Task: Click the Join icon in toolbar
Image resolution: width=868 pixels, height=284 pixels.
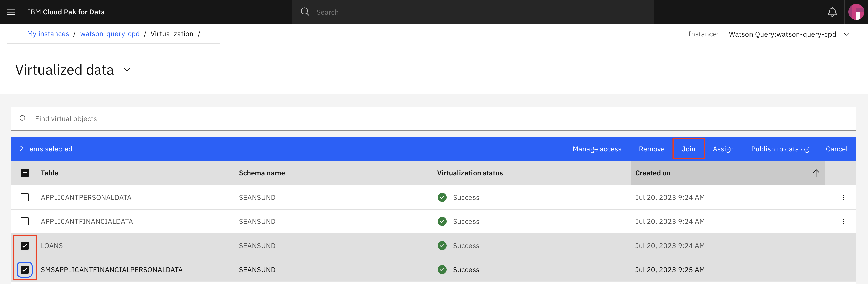Action: pyautogui.click(x=688, y=149)
